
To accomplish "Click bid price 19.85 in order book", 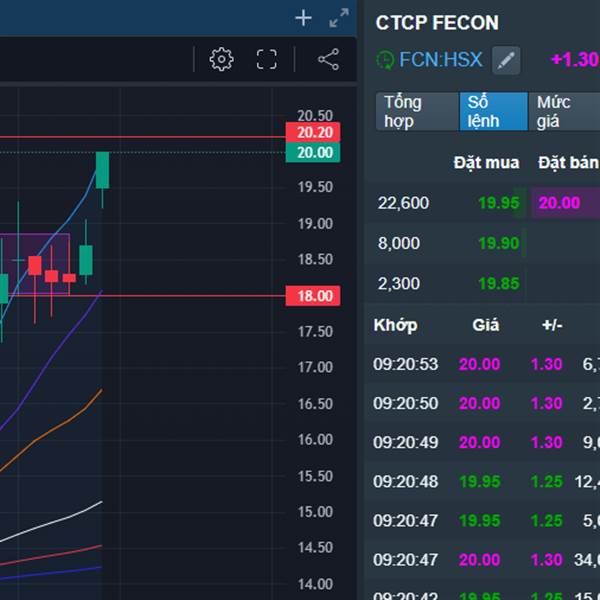I will 499,284.
